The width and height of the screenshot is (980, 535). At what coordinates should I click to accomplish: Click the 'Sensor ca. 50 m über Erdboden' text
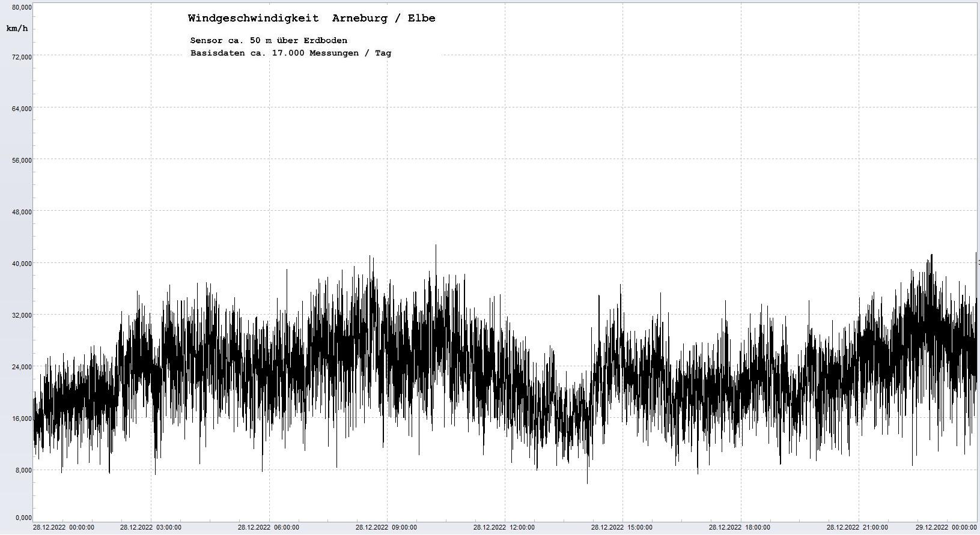pyautogui.click(x=268, y=40)
